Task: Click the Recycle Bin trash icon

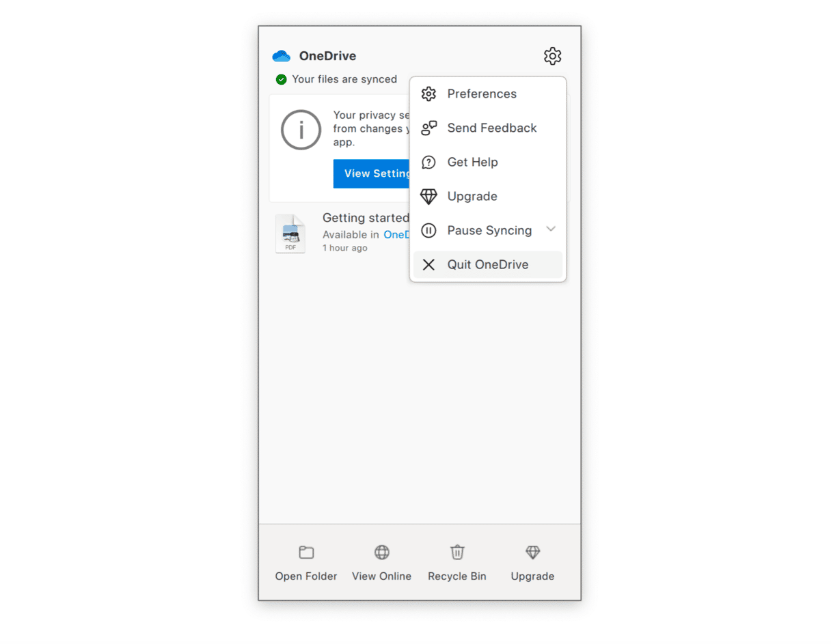Action: pyautogui.click(x=457, y=552)
